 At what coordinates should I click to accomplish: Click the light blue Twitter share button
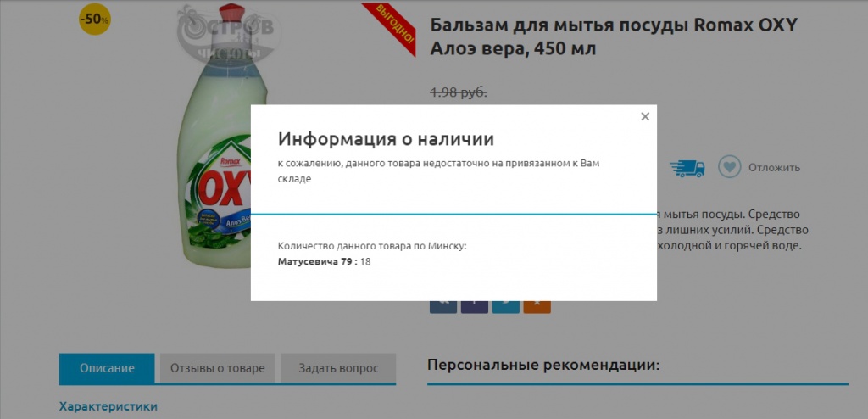505,306
